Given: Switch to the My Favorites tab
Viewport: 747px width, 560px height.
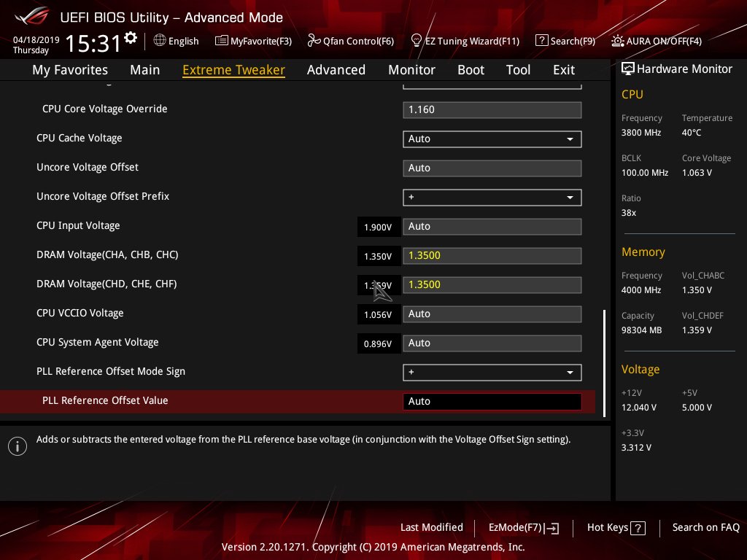Looking at the screenshot, I should (x=70, y=70).
